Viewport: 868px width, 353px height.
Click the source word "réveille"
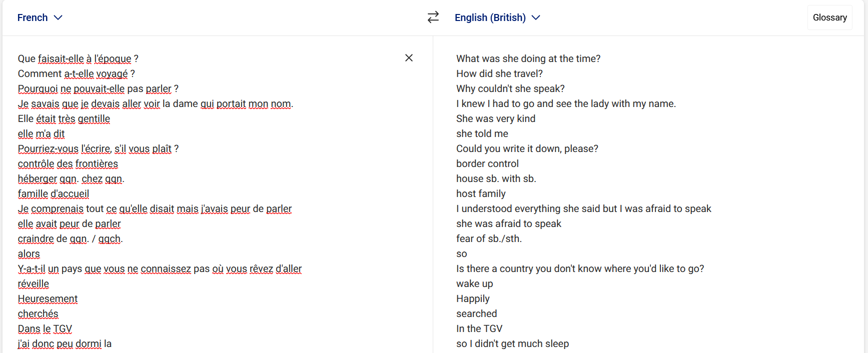[x=34, y=284]
